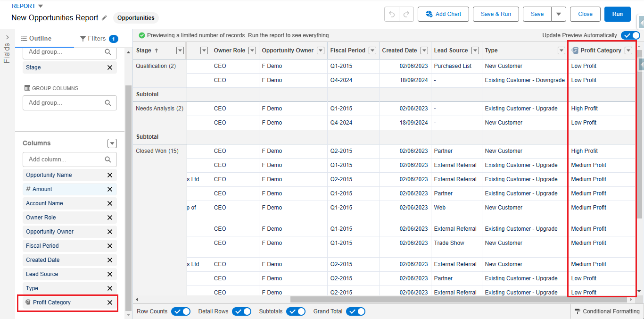The width and height of the screenshot is (644, 319).
Task: Turn off Update Preview Automatically
Action: tap(630, 35)
